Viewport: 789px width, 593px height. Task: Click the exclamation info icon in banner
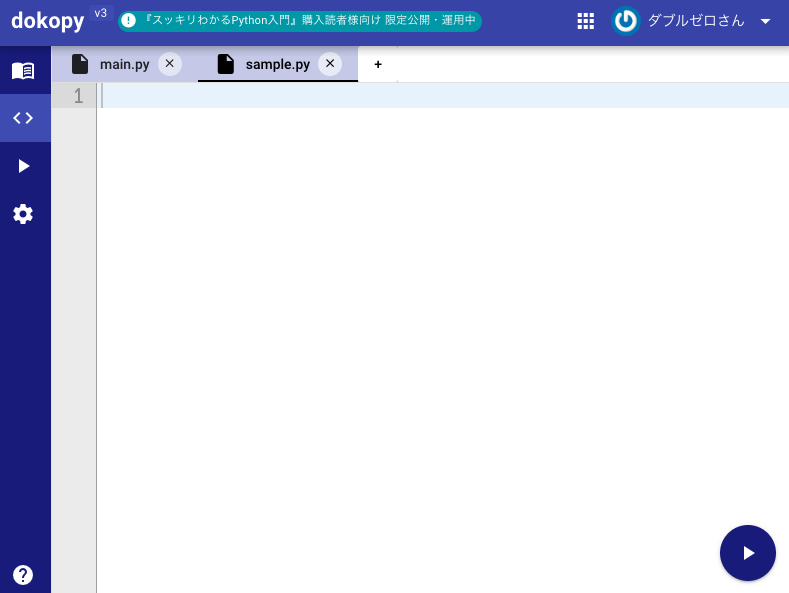click(129, 21)
